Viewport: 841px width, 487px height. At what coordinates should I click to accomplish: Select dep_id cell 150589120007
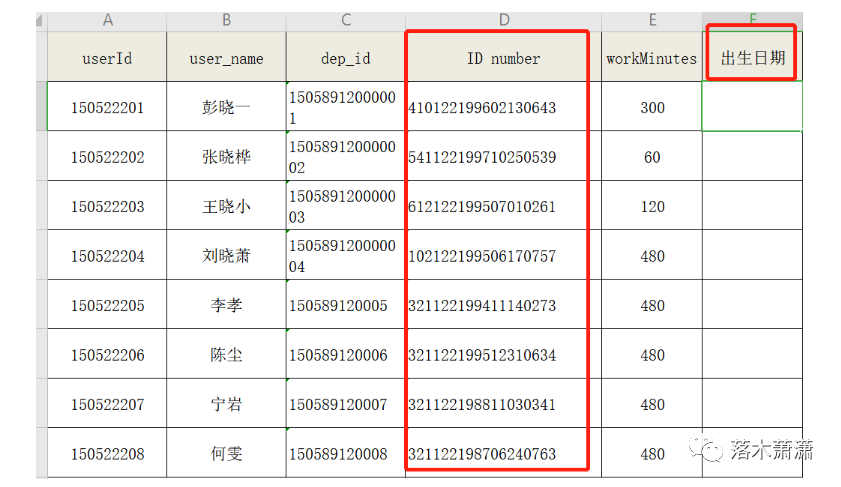pos(345,403)
